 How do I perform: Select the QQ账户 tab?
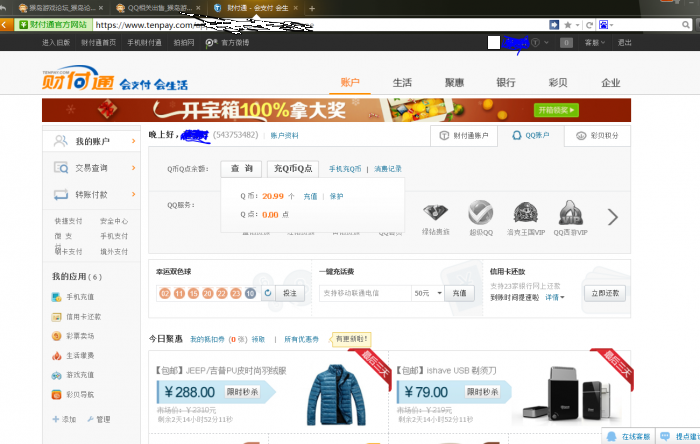pyautogui.click(x=531, y=135)
